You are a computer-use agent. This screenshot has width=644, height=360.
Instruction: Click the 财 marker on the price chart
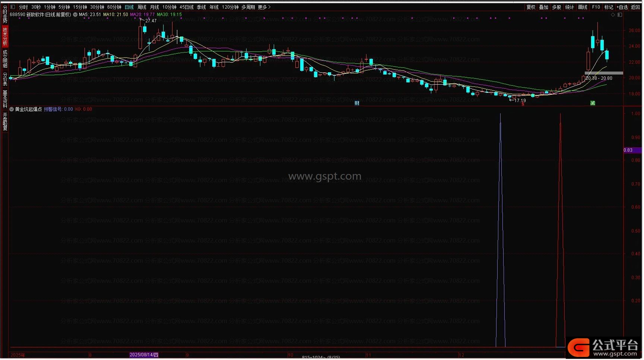point(357,103)
